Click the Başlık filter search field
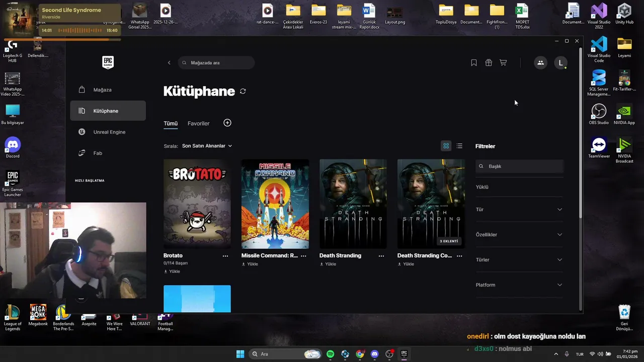 (519, 166)
